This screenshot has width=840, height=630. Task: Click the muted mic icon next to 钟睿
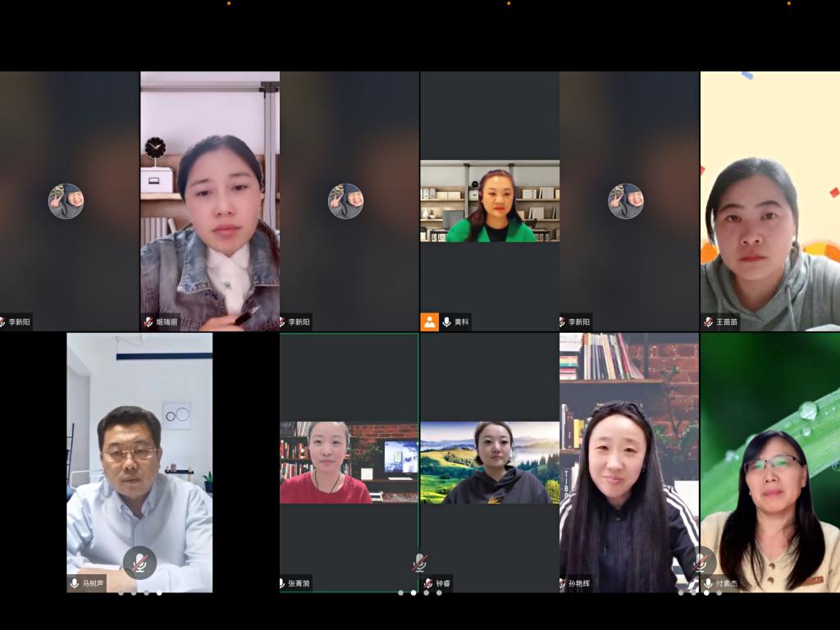tap(428, 583)
